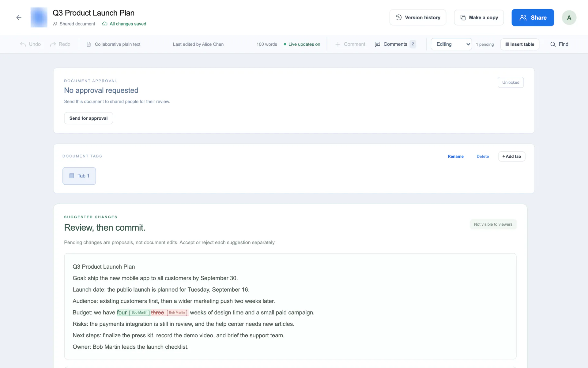Open the Comments panel
588x368 pixels.
(395, 44)
